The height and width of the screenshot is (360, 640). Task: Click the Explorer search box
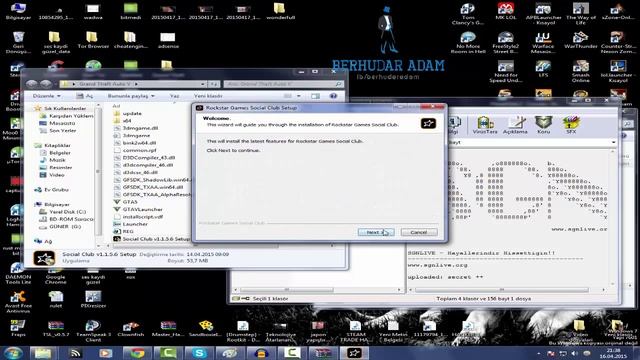tap(283, 84)
